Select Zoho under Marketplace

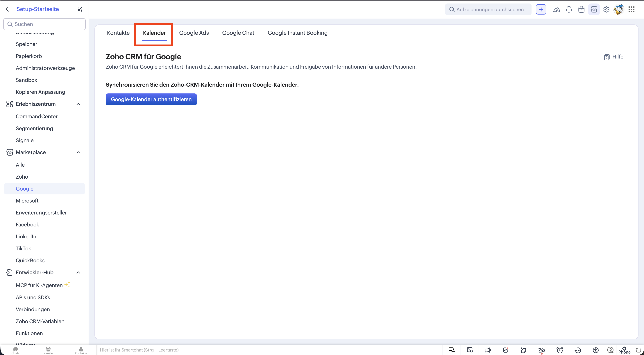pyautogui.click(x=22, y=177)
